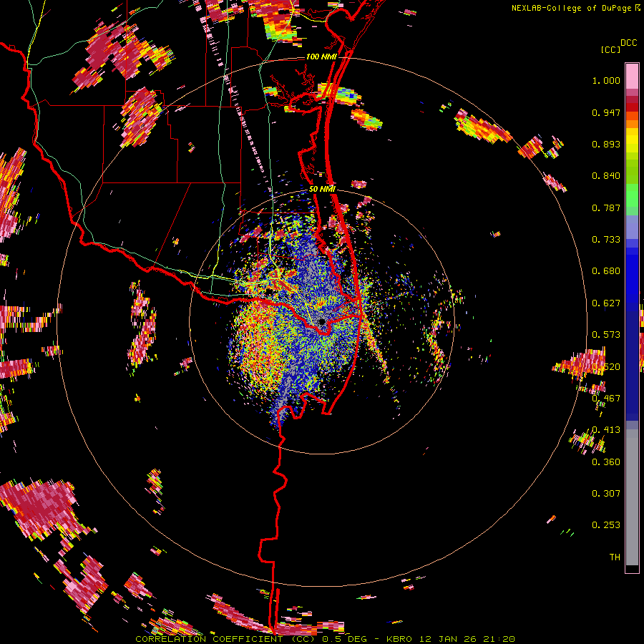The width and height of the screenshot is (644, 644).
Task: Select the 0.360 scale value
Action: [x=606, y=462]
